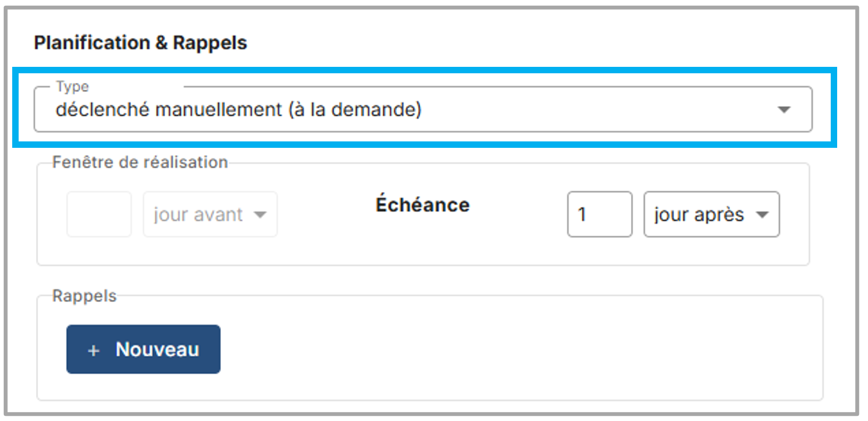Screen dimensions: 868x421
Task: Click the small "Type" field label
Action: pyautogui.click(x=72, y=87)
